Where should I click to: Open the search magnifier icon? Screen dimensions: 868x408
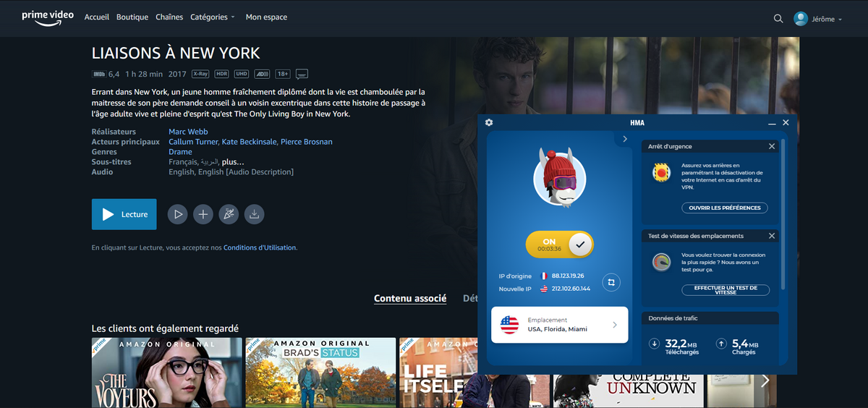778,19
